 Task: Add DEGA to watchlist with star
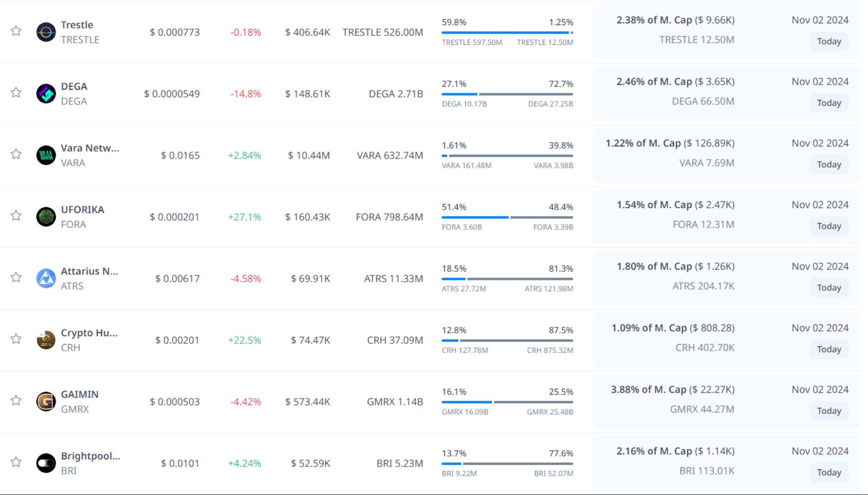[16, 92]
